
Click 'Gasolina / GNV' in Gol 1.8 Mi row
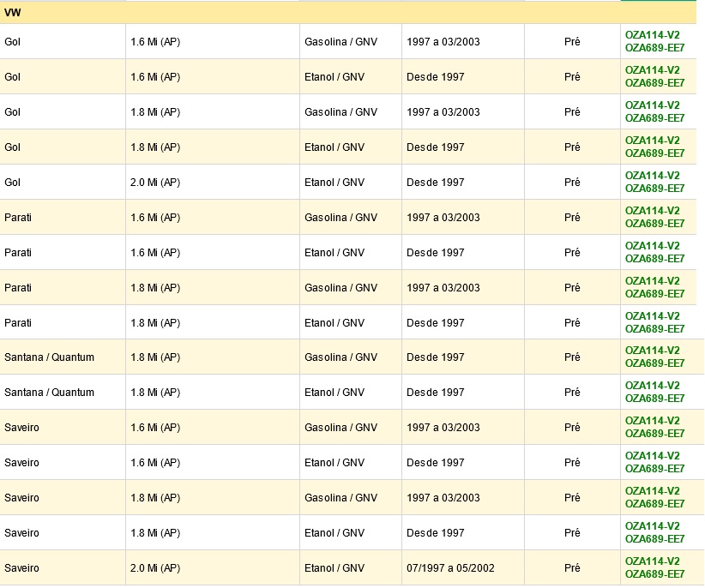click(340, 111)
